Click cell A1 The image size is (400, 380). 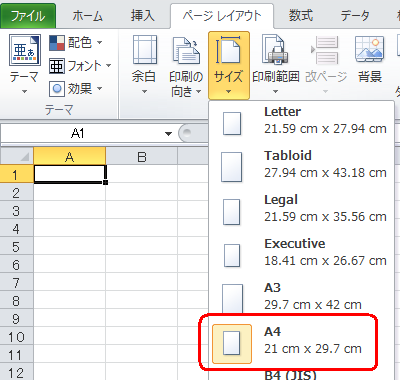point(70,174)
